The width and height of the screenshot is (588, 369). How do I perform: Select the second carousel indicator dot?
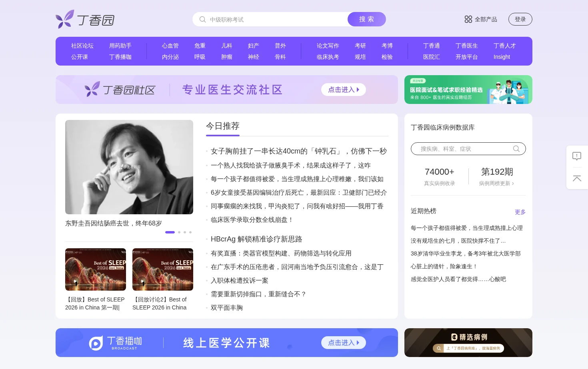click(x=179, y=232)
